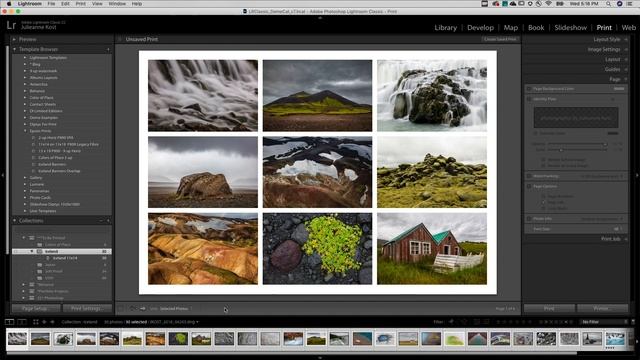Image resolution: width=640 pixels, height=360 pixels.
Task: Switch to the Slideshow module
Action: tap(571, 28)
